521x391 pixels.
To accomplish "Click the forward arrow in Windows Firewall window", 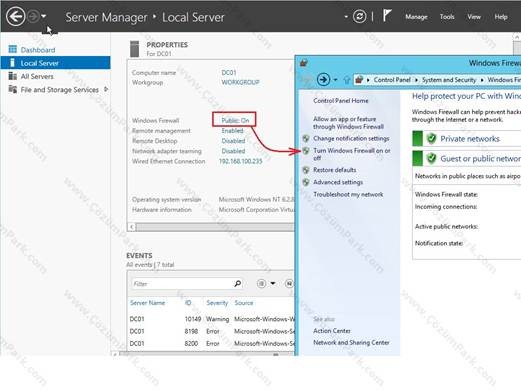I will pos(323,79).
